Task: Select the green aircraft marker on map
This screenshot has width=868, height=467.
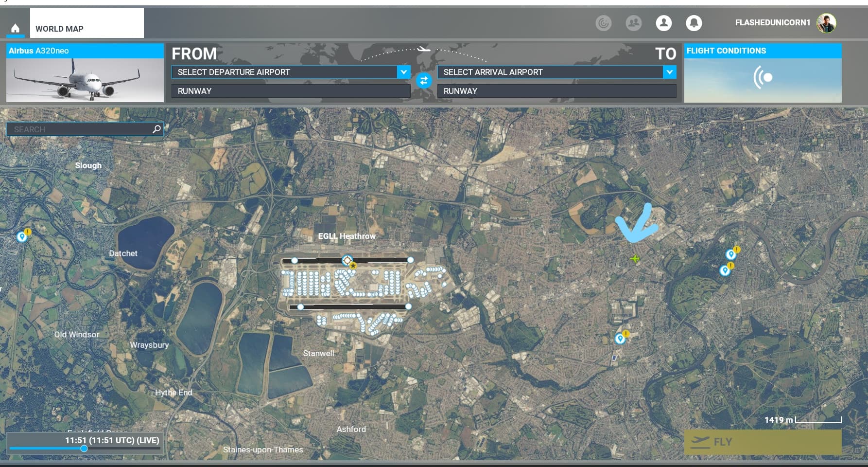Action: [635, 258]
